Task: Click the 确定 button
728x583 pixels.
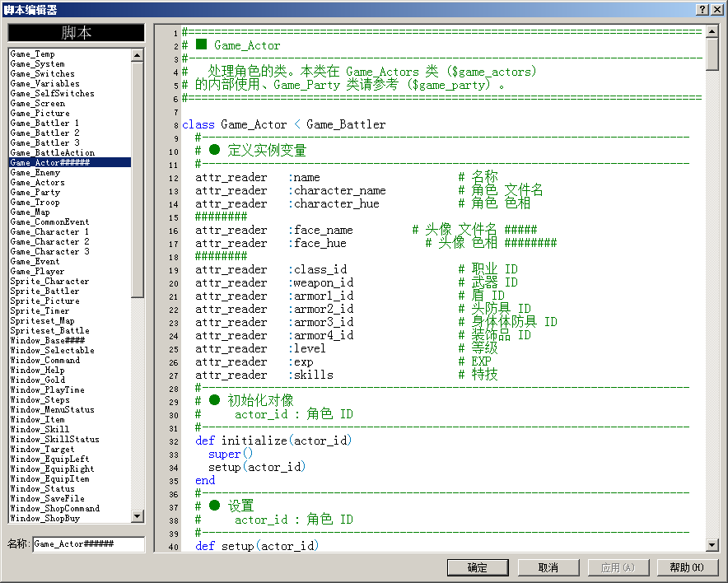Action: (478, 567)
